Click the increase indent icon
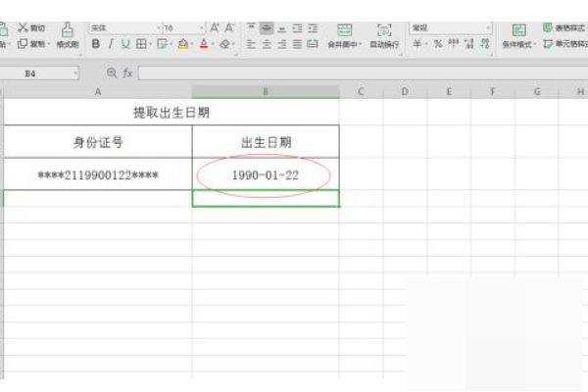 pos(313,27)
